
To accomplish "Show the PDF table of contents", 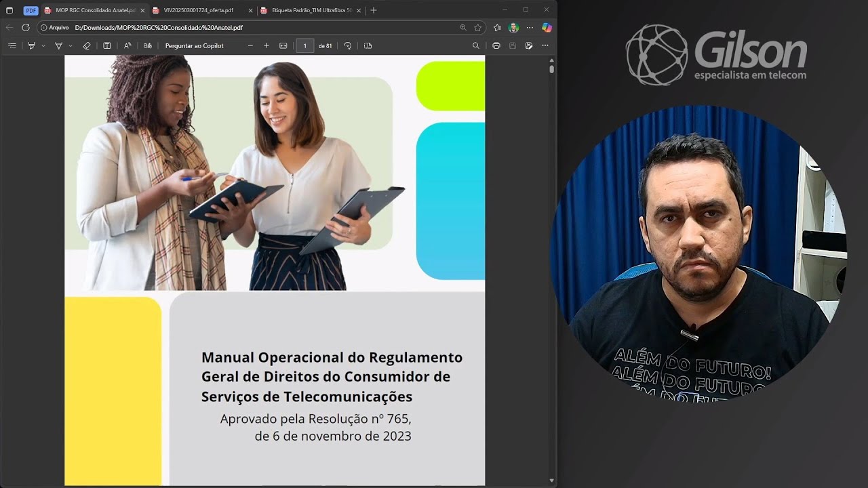I will [12, 45].
